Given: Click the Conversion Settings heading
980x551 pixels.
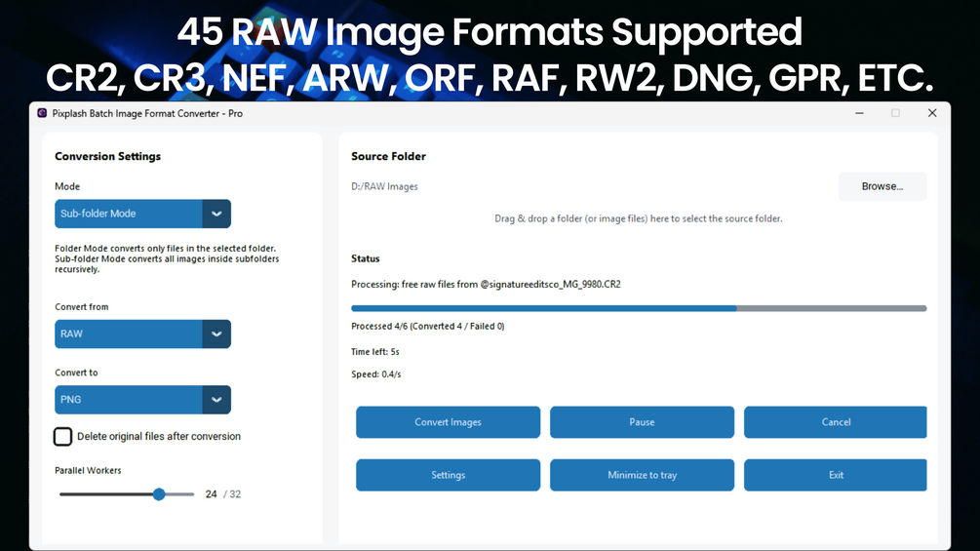Looking at the screenshot, I should pos(107,156).
